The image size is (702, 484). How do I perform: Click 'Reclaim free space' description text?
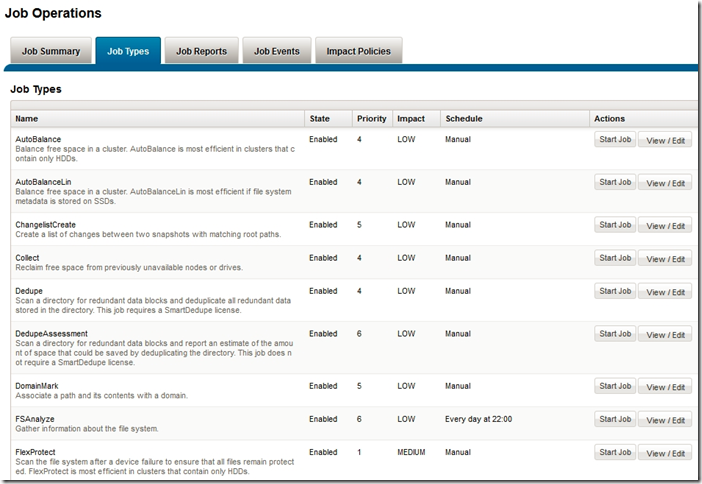pyautogui.click(x=129, y=268)
